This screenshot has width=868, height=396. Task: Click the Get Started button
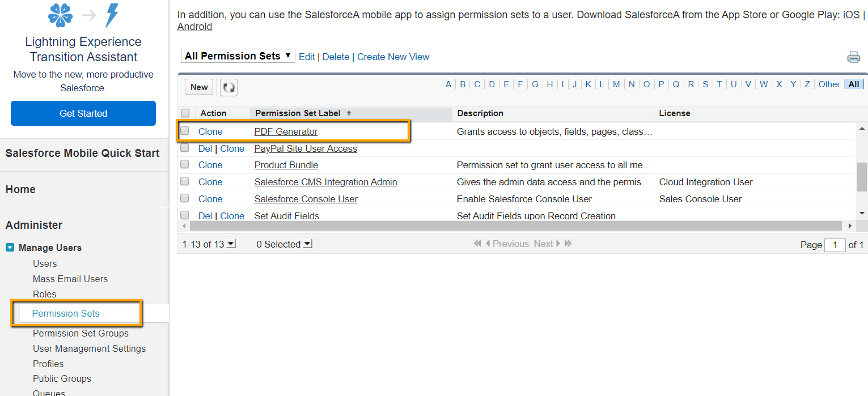click(83, 113)
